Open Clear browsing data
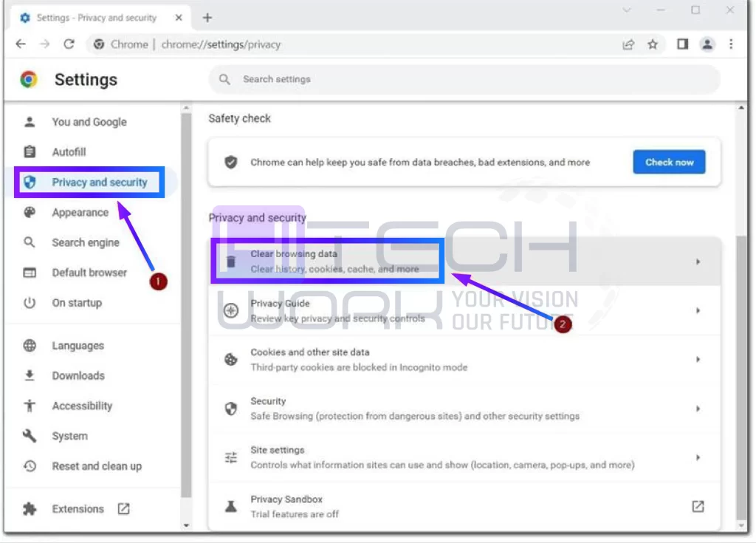Image resolution: width=756 pixels, height=543 pixels. click(465, 262)
